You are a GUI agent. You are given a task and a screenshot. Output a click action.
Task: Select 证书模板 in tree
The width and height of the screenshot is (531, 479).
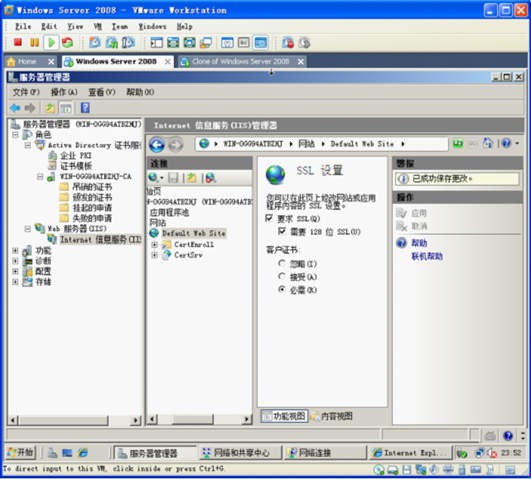coord(70,166)
